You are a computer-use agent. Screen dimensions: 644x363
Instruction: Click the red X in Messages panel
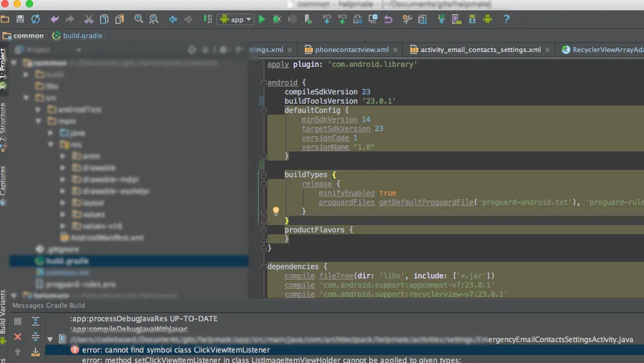[18, 337]
